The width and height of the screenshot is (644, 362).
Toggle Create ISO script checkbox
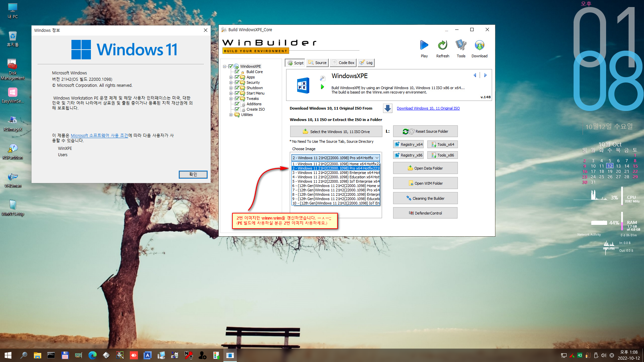(237, 109)
